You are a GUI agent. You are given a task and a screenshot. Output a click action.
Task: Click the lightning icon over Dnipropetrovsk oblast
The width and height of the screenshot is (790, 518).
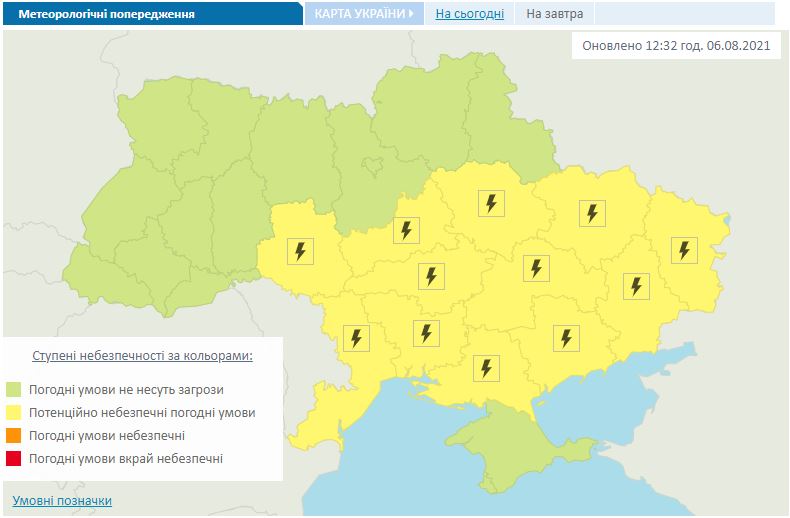536,268
